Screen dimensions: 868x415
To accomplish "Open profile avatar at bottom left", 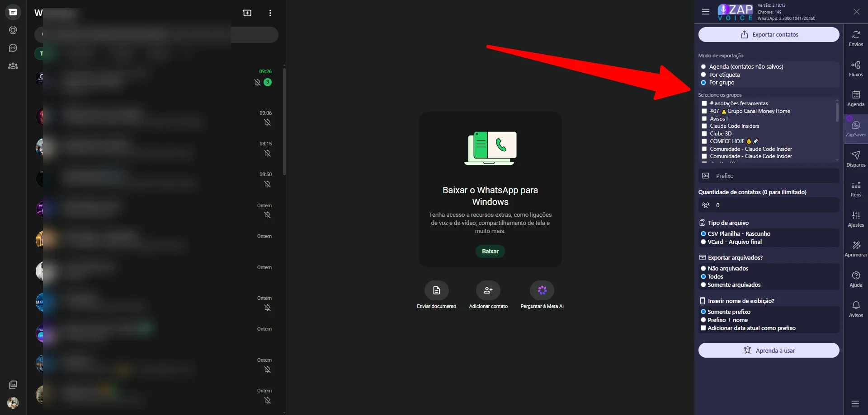I will click(13, 402).
